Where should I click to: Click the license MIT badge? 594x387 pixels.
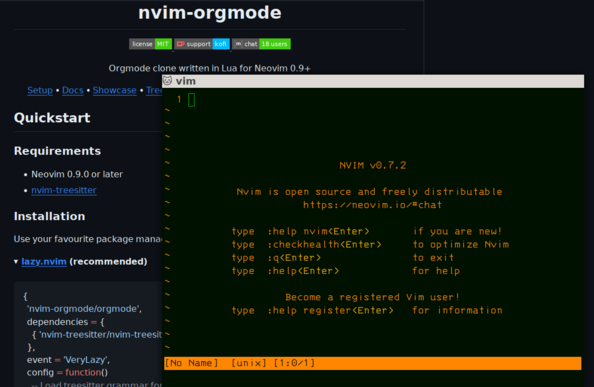point(150,44)
